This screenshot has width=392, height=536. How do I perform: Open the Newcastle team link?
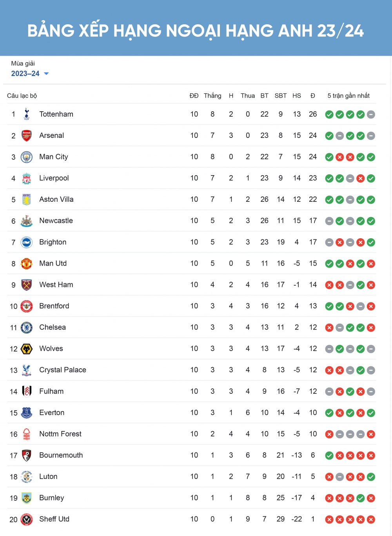click(56, 221)
